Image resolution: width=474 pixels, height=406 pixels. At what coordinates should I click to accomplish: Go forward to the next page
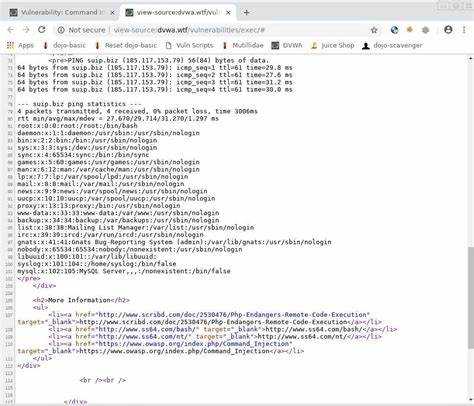(x=26, y=30)
